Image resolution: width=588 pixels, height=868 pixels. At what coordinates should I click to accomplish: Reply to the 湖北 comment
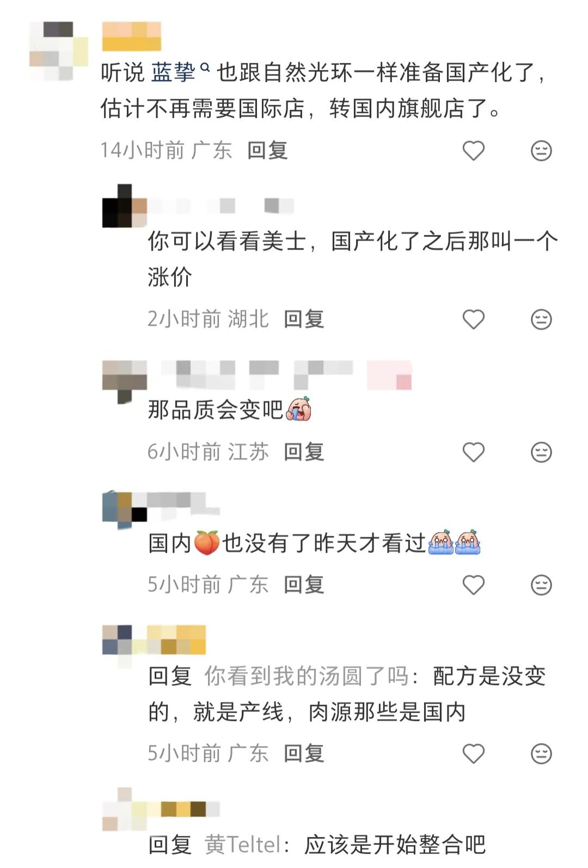[x=304, y=319]
